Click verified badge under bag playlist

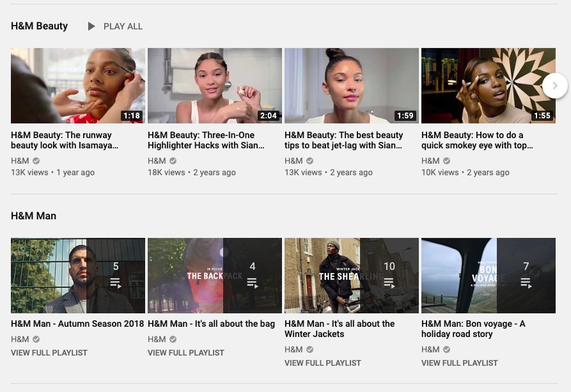173,339
